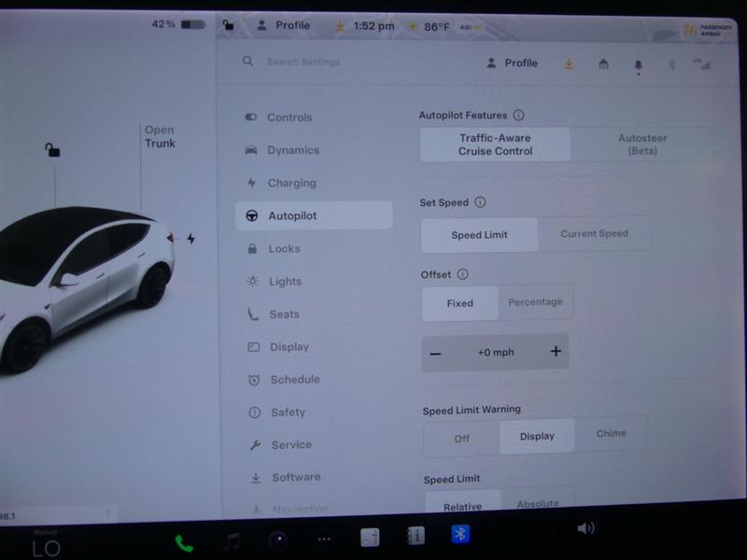Tap the info icon beside Autopilot Features

[x=518, y=116]
